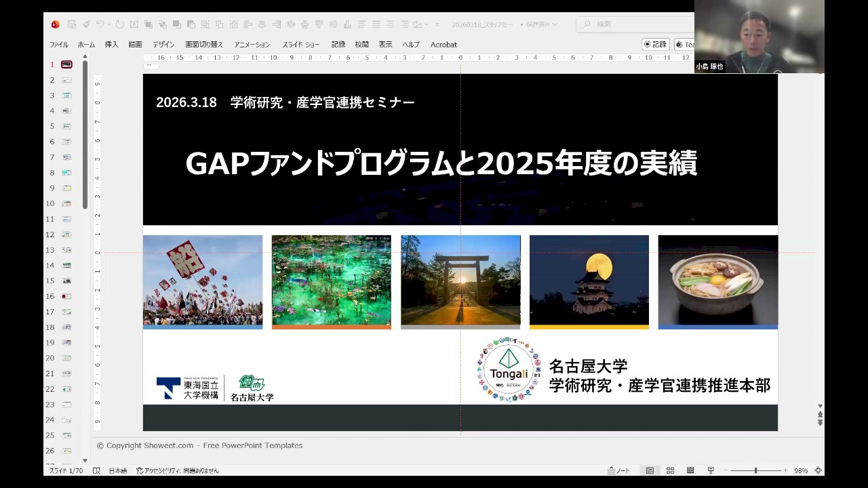The image size is (868, 488).
Task: Start slideshow from status bar icon
Action: click(711, 470)
